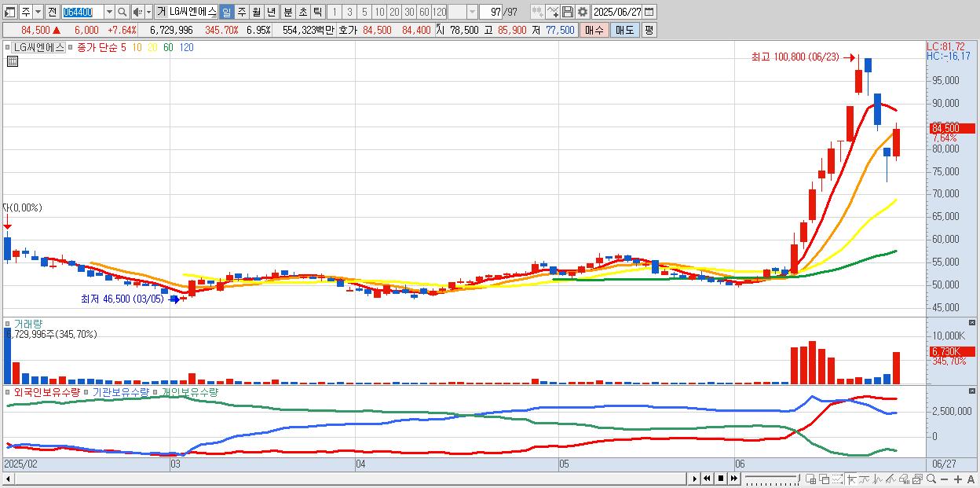Select the 초 second period button
Image resolution: width=980 pixels, height=488 pixels.
point(303,12)
